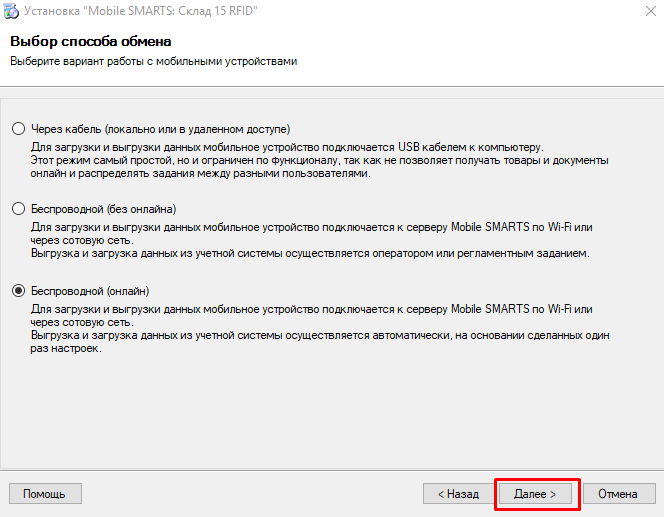This screenshot has height=517, width=664.
Task: Select the Через кабель radio circle
Action: point(18,128)
